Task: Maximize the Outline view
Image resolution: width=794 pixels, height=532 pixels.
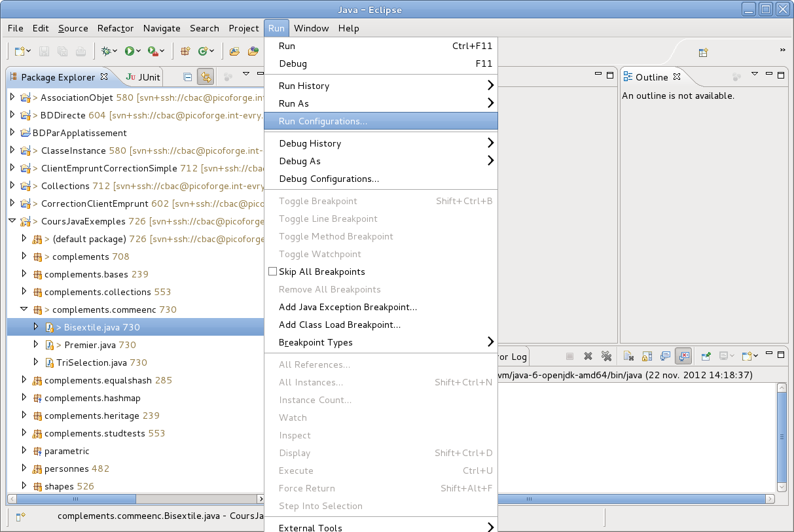Action: pyautogui.click(x=780, y=75)
